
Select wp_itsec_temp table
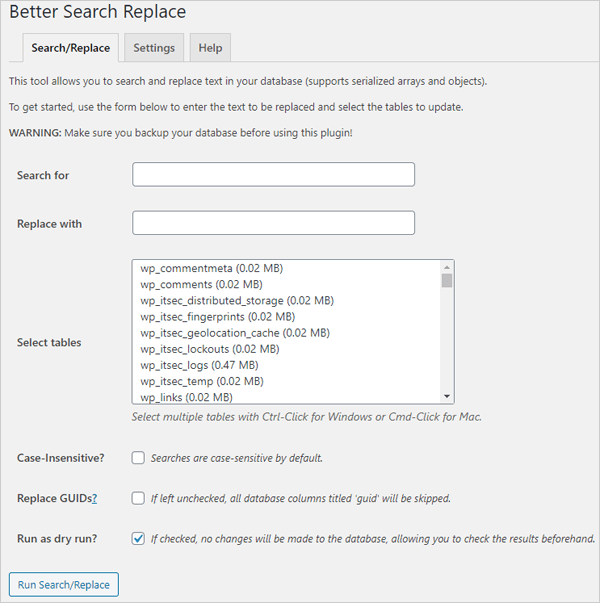[201, 381]
